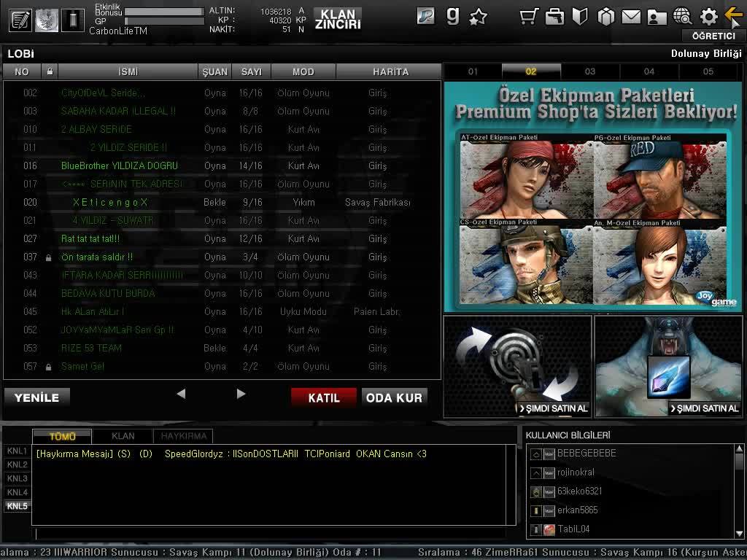The width and height of the screenshot is (747, 560).
Task: Select room BEDAVA KUTU BURDA
Action: point(222,293)
